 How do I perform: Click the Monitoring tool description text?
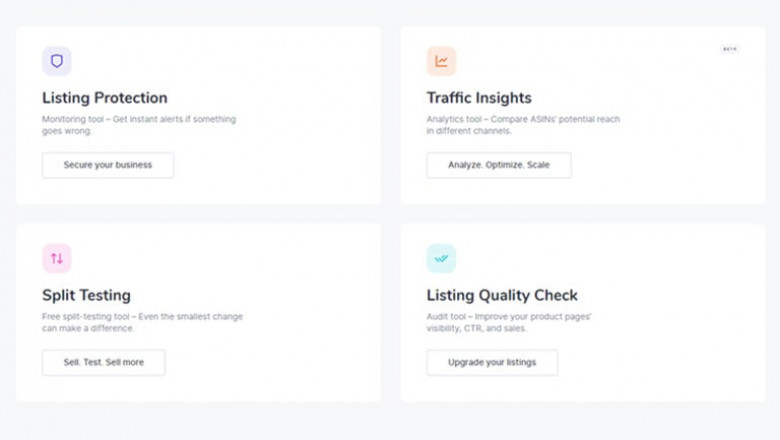(138, 119)
